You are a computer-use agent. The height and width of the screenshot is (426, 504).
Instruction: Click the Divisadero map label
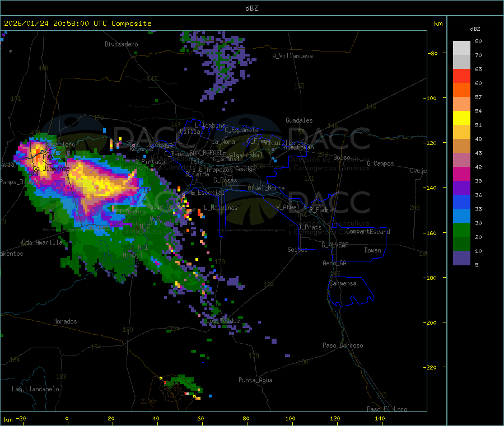tap(121, 44)
